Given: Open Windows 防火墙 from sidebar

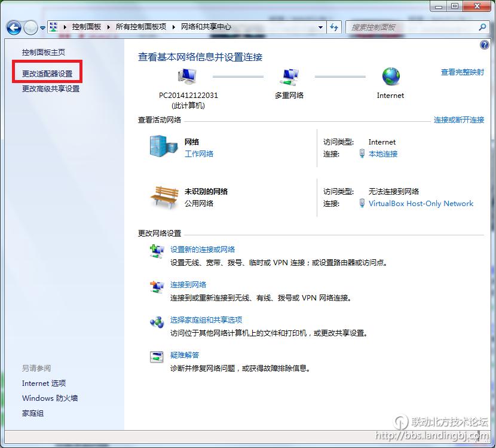Looking at the screenshot, I should click(50, 398).
